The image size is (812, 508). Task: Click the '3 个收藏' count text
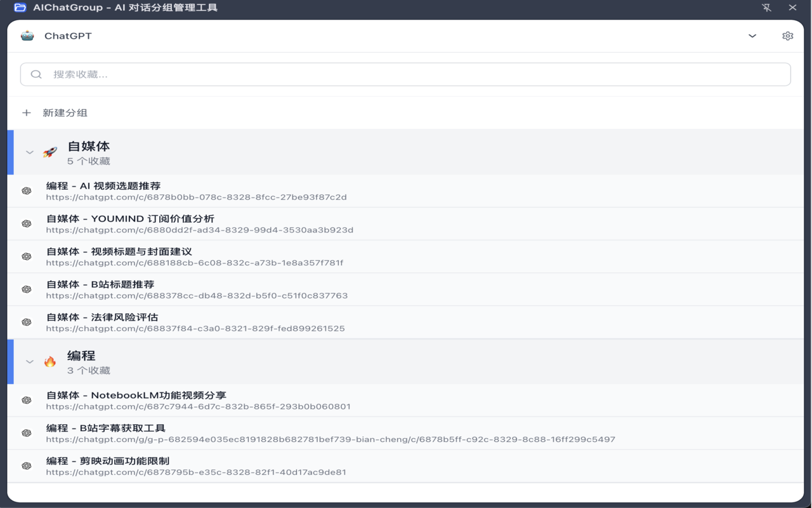89,371
